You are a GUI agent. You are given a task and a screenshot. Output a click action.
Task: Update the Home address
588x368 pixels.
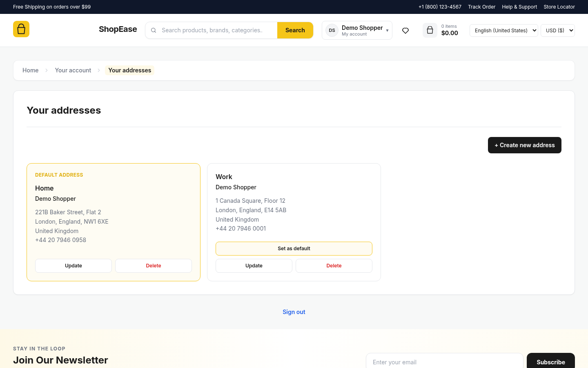click(x=73, y=266)
